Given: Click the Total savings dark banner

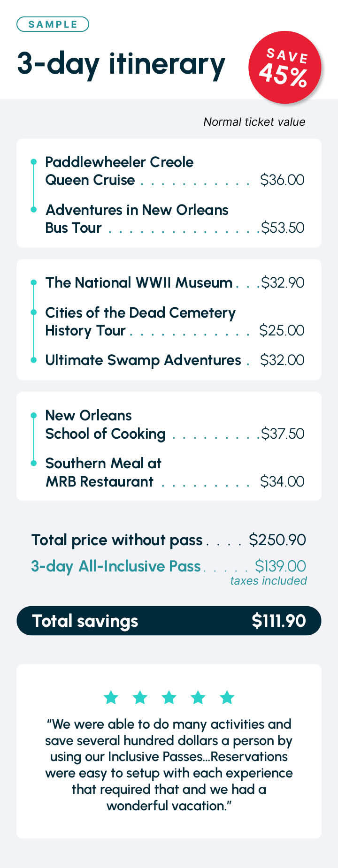Looking at the screenshot, I should pos(169,621).
